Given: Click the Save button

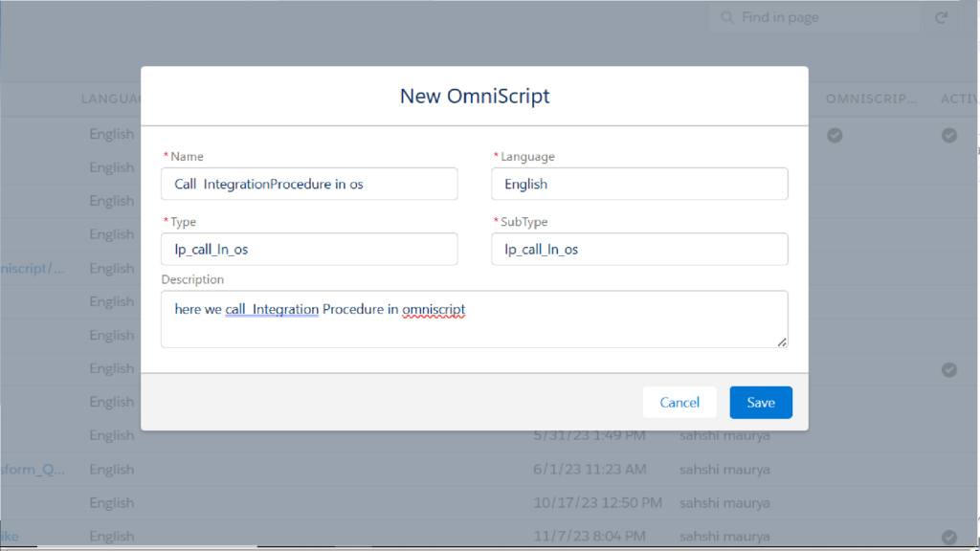Looking at the screenshot, I should click(x=761, y=403).
